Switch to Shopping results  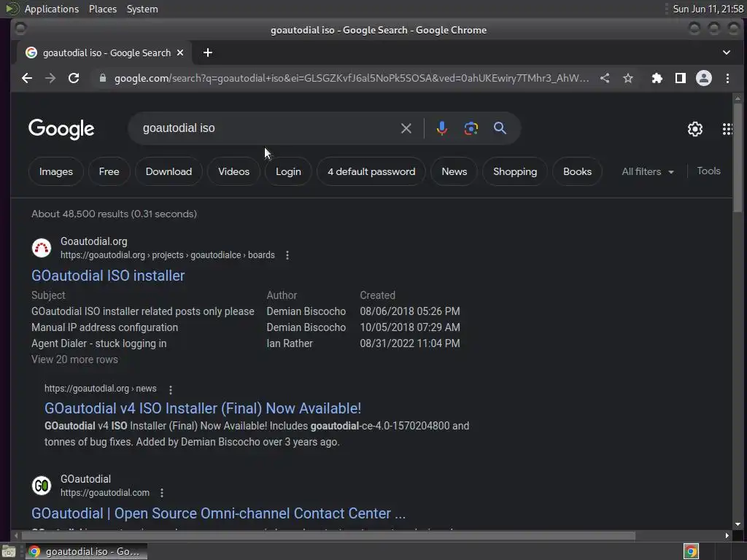(x=515, y=171)
